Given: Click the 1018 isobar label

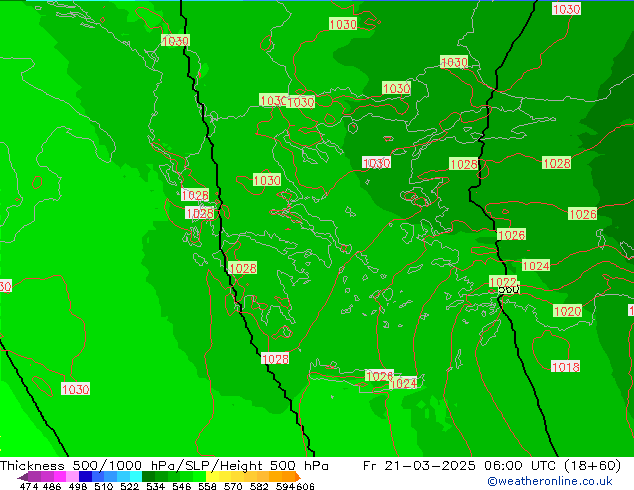Looking at the screenshot, I should click(x=566, y=367).
